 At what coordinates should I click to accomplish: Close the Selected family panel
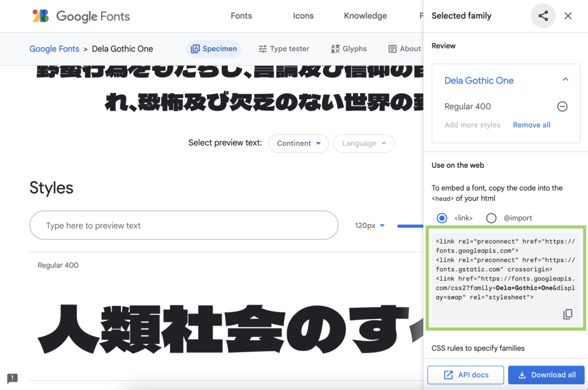(x=568, y=16)
